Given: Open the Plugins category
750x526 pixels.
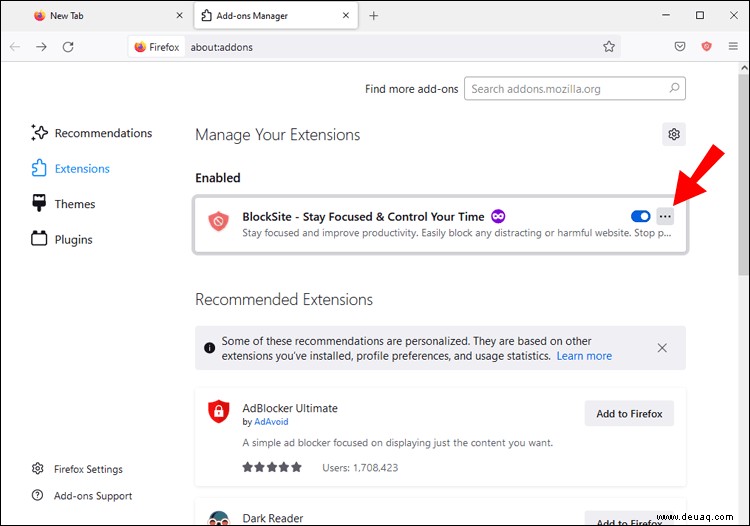Looking at the screenshot, I should 62,239.
